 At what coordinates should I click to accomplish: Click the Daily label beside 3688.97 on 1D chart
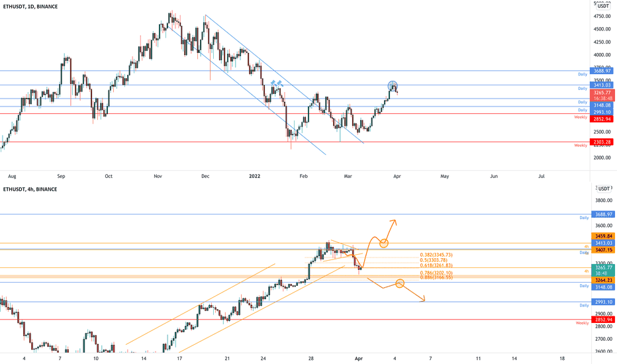click(583, 74)
